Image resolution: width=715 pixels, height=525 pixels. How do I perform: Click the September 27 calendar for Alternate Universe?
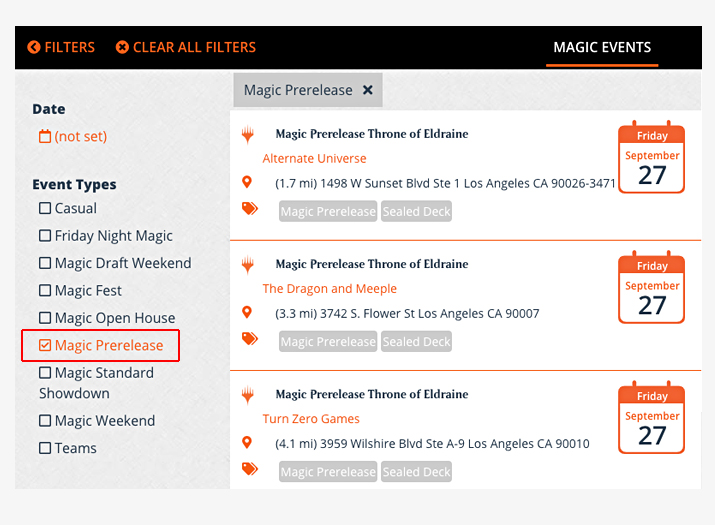(651, 157)
